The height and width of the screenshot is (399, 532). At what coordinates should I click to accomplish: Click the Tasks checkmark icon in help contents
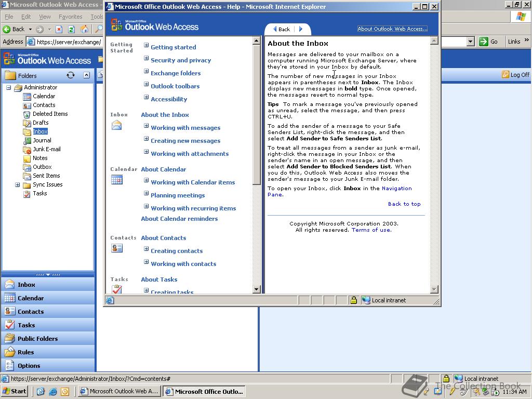117,289
